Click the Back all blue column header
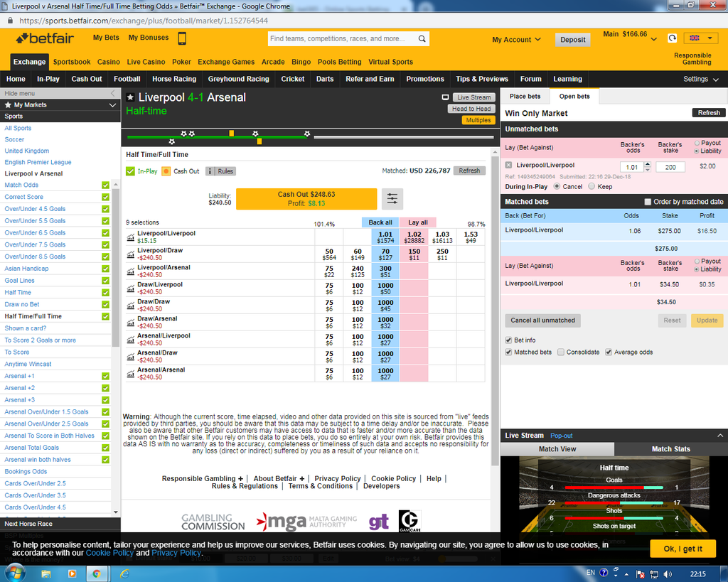The image size is (728, 582). coord(380,222)
